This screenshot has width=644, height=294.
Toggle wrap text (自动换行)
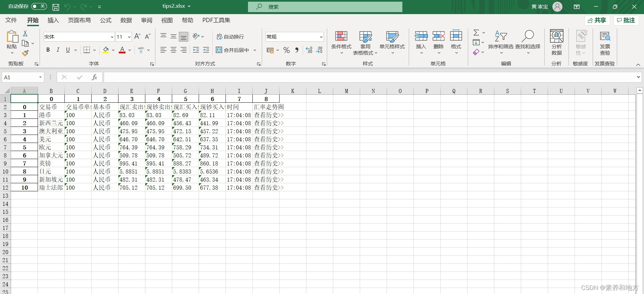coord(230,37)
